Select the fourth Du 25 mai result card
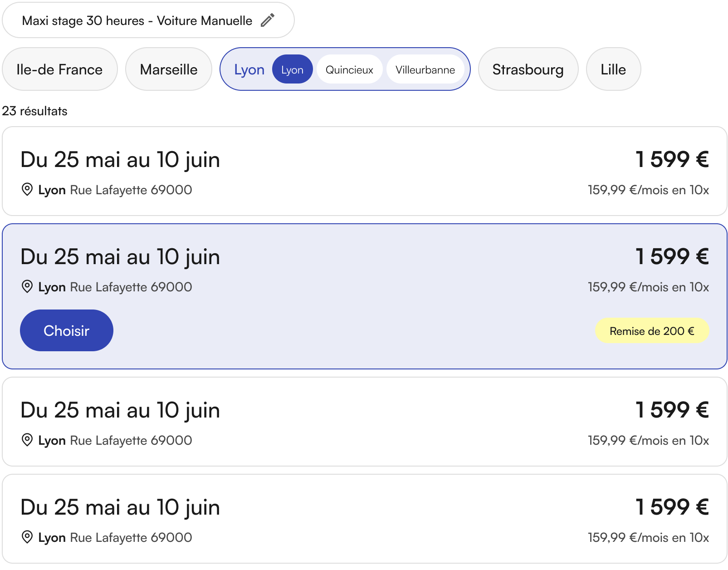The height and width of the screenshot is (570, 728). click(x=364, y=519)
